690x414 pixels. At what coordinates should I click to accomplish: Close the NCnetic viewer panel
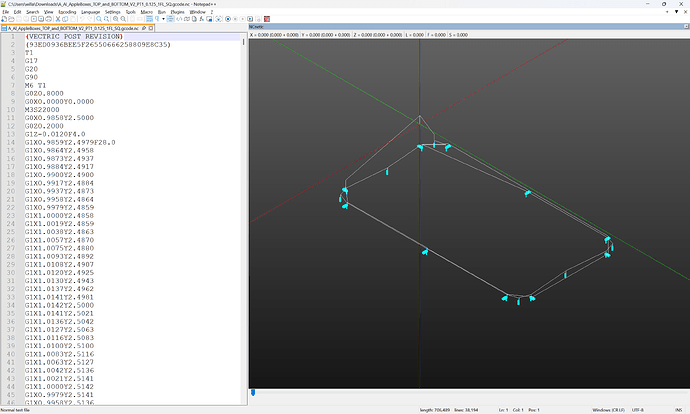coord(686,27)
